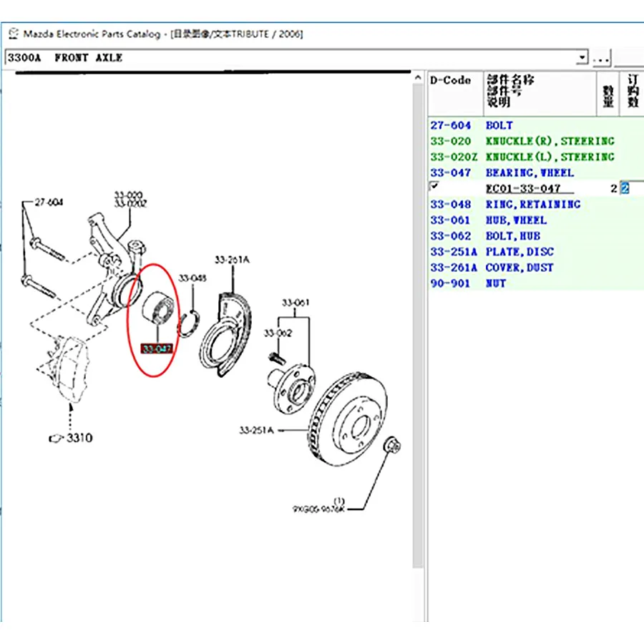Select KNUCKLE(R), STEERING in parts list
This screenshot has width=644, height=644.
coord(549,141)
